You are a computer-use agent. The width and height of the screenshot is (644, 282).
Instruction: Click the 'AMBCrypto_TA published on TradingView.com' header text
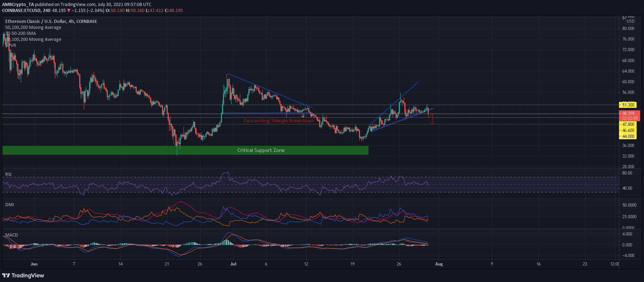pyautogui.click(x=49, y=5)
